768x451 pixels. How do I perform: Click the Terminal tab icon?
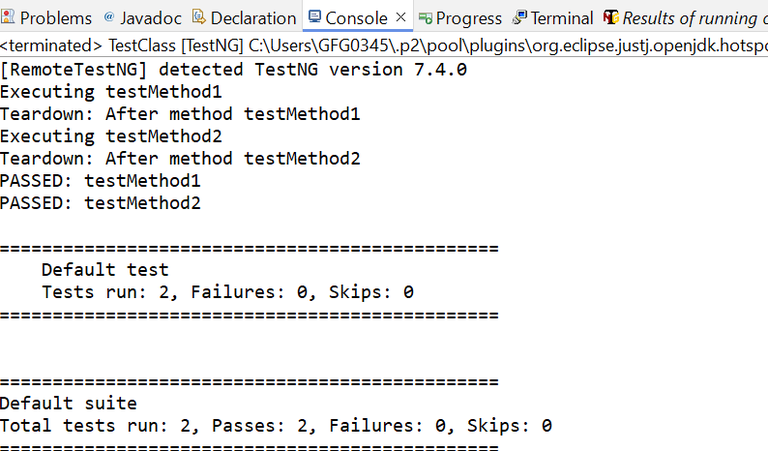coord(519,18)
